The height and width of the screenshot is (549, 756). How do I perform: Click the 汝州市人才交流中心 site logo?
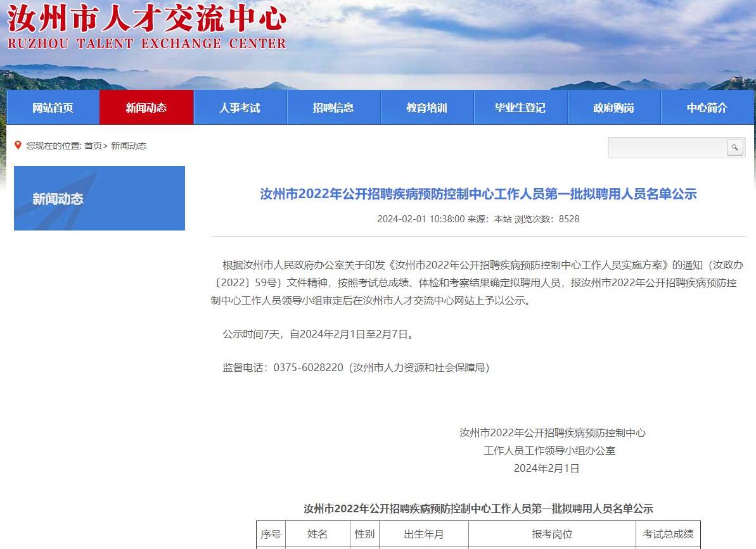pyautogui.click(x=146, y=19)
